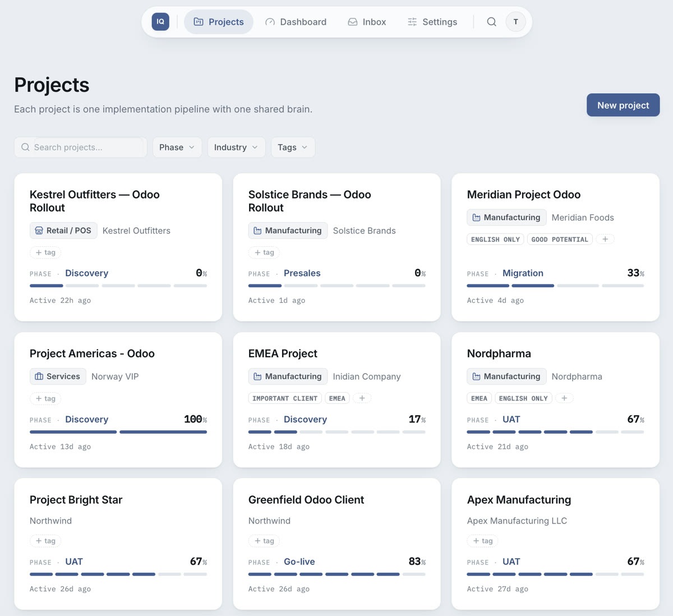673x616 pixels.
Task: Click Meridian Foods client name
Action: (x=583, y=218)
